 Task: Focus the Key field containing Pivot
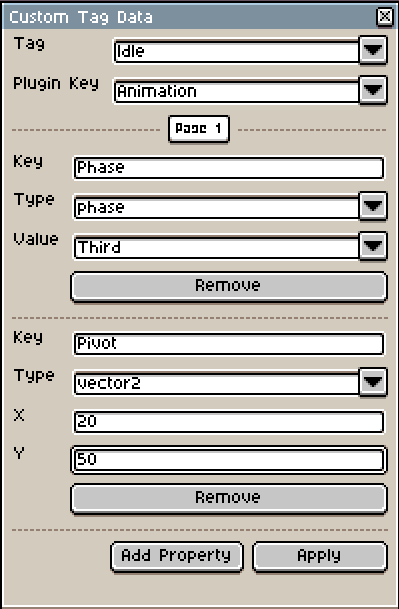[229, 344]
